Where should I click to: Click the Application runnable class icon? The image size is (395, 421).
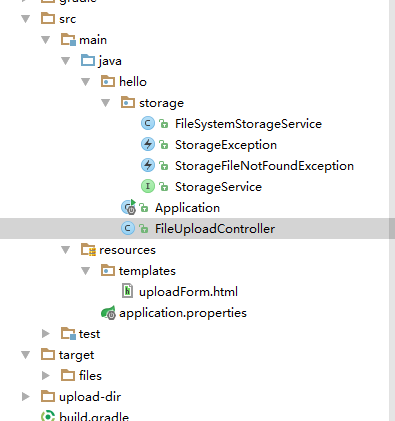coord(128,207)
